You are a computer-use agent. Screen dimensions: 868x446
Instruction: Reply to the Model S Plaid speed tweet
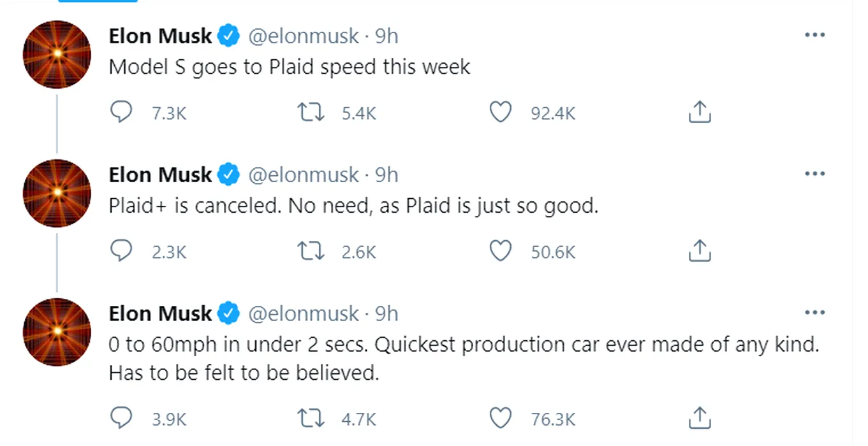pyautogui.click(x=121, y=113)
